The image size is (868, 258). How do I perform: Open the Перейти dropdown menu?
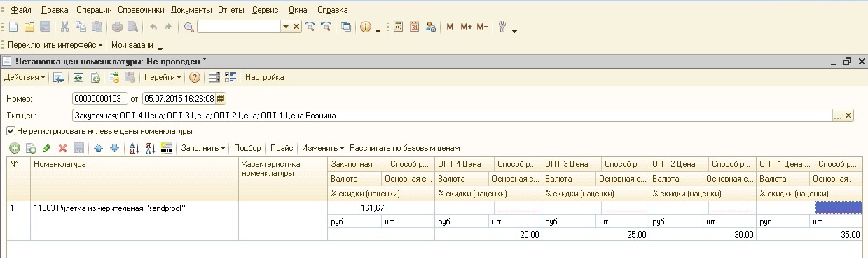click(x=163, y=77)
